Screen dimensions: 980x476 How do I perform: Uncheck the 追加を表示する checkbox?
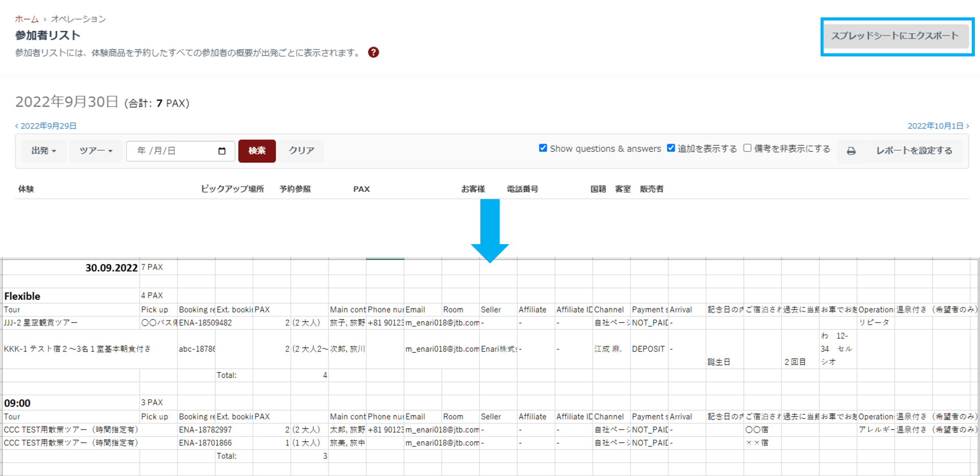671,148
